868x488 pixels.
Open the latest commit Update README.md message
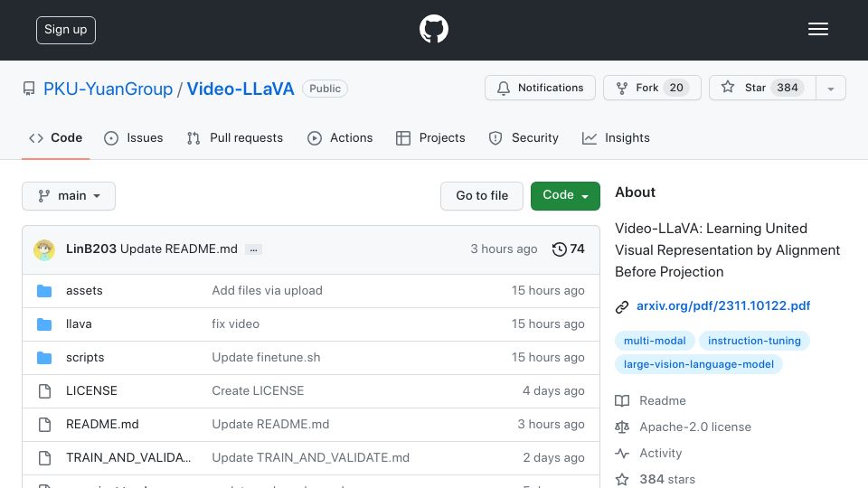[x=179, y=249]
